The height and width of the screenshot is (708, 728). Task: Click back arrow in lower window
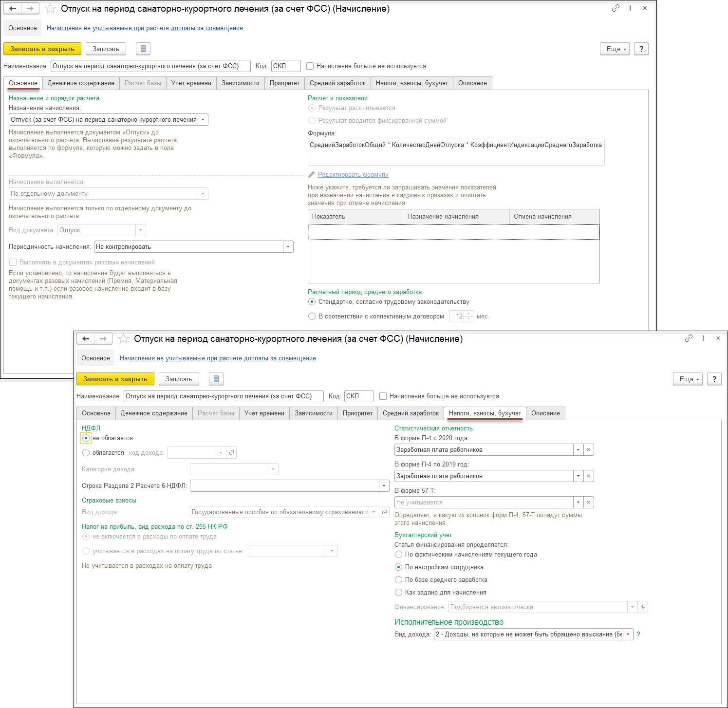point(86,338)
